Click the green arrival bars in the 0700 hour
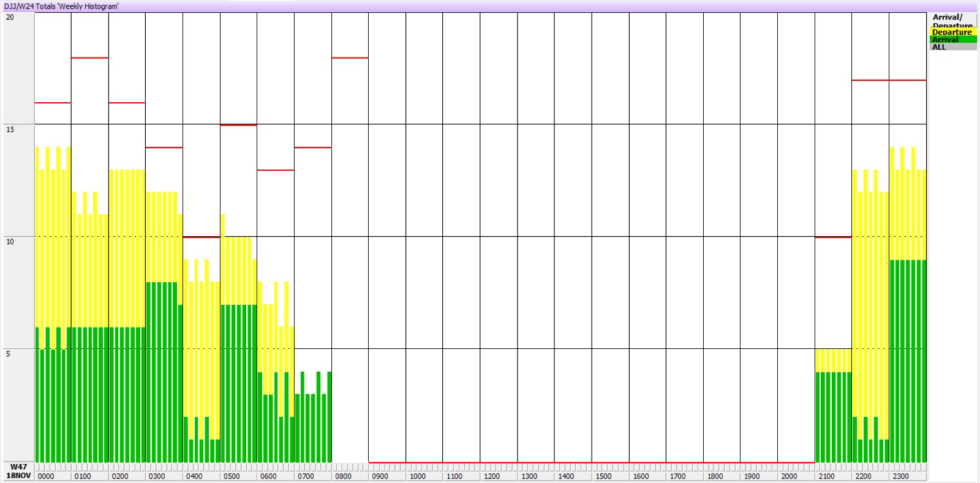 click(313, 429)
